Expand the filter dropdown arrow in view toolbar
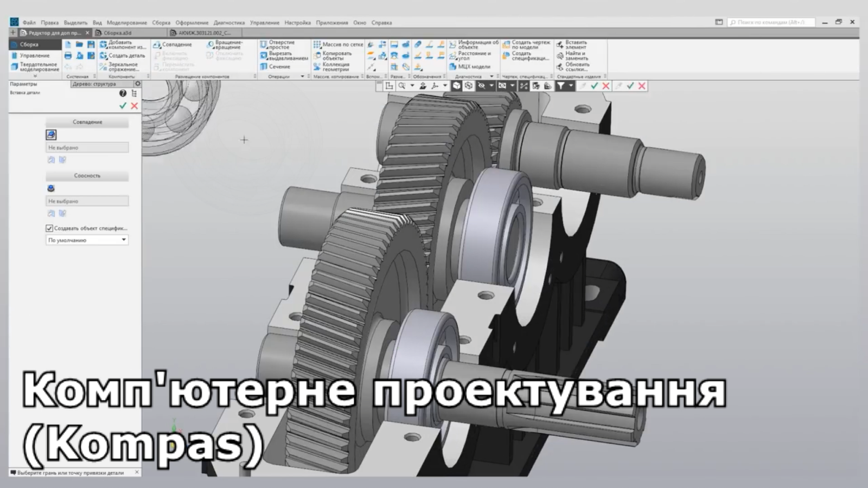Image resolution: width=868 pixels, height=488 pixels. pyautogui.click(x=571, y=86)
